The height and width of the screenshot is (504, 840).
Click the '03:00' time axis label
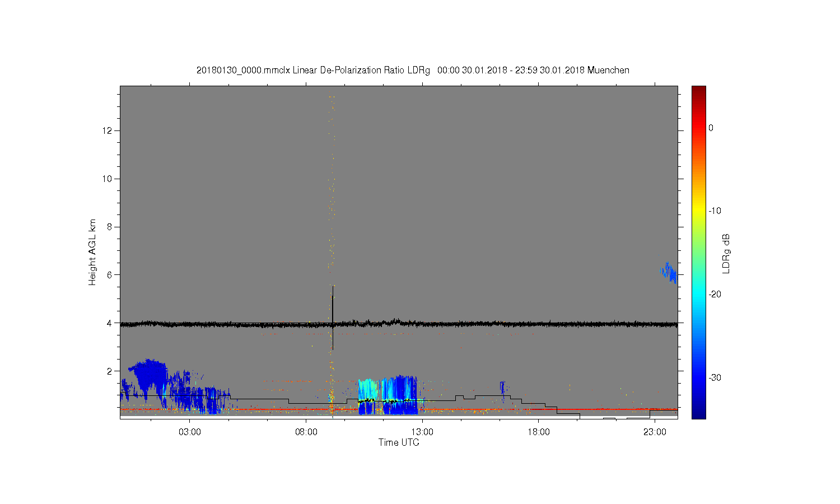tap(190, 432)
